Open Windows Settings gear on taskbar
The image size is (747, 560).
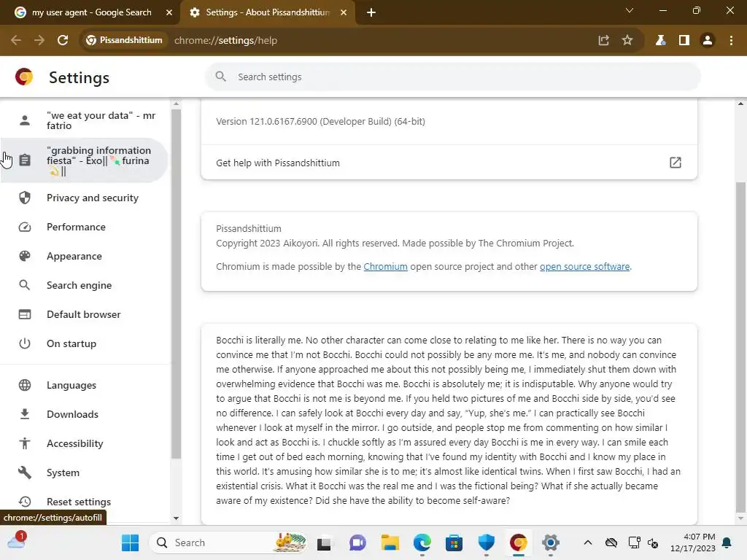(550, 542)
